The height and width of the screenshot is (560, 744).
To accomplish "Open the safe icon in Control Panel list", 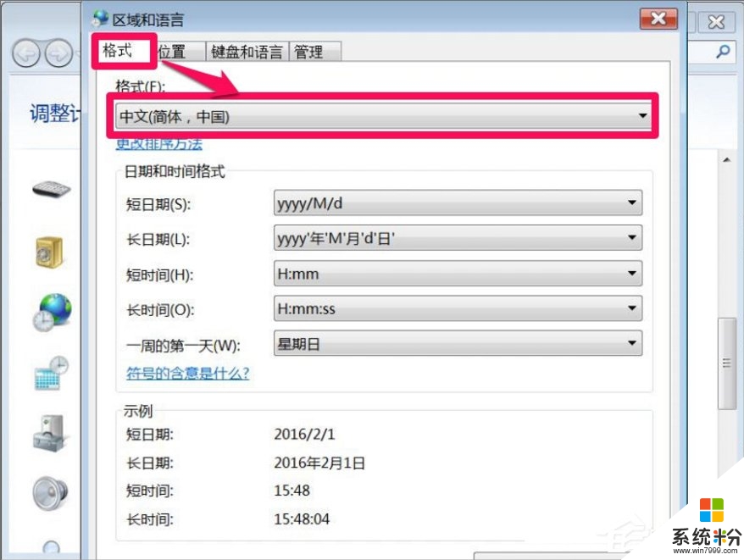I will (49, 252).
